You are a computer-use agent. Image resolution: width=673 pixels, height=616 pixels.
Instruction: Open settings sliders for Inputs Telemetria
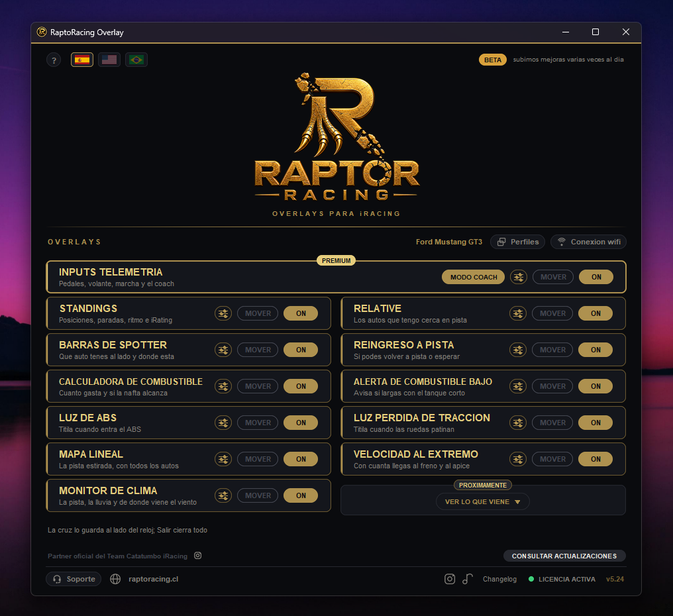coord(519,278)
